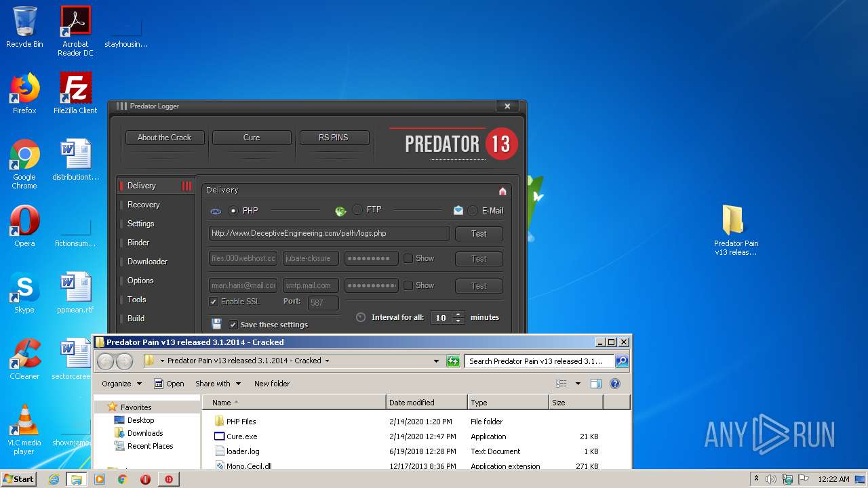Open the Explorer help question mark icon
The width and height of the screenshot is (868, 488).
(x=615, y=384)
